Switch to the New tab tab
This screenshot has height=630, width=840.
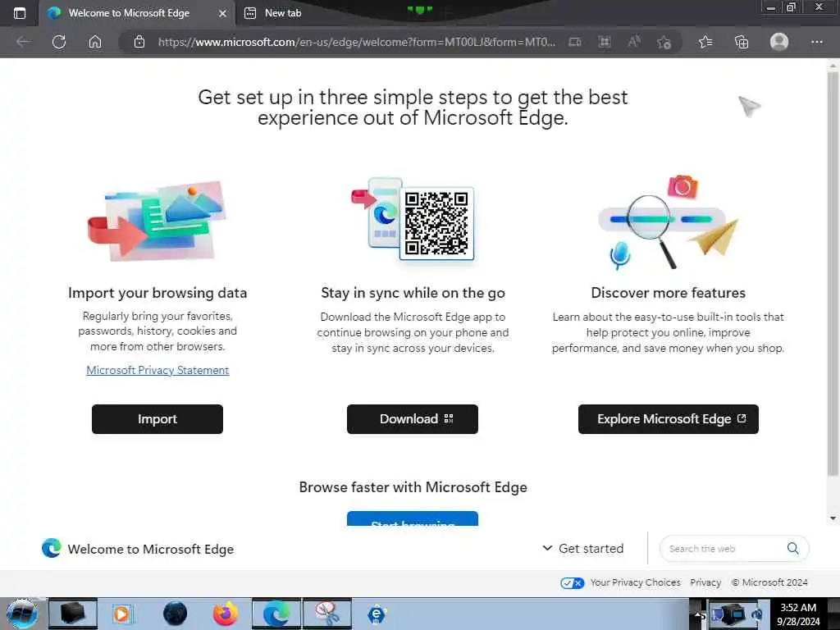[x=283, y=13]
